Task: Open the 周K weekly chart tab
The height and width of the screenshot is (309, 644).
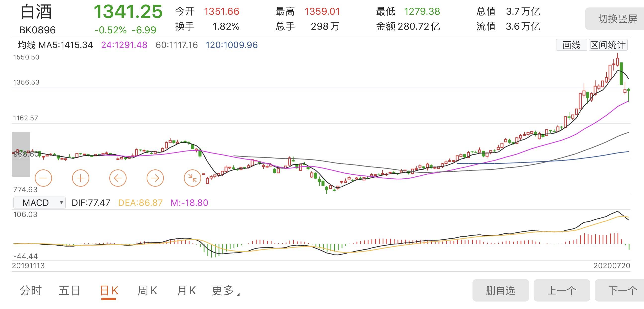Action: (147, 291)
